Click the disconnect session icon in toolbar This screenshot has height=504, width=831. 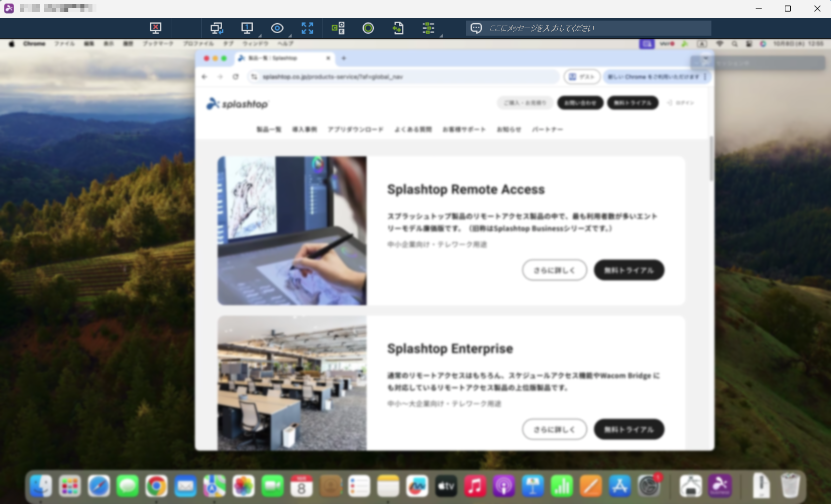[156, 28]
